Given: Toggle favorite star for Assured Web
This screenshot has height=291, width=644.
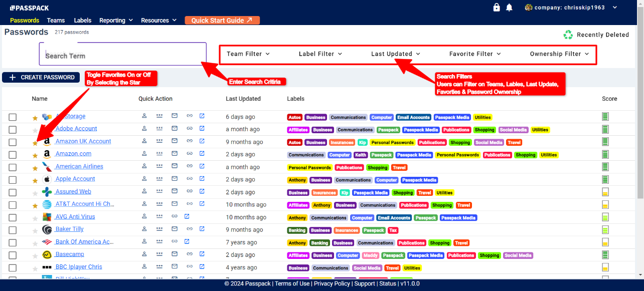Looking at the screenshot, I should point(35,193).
